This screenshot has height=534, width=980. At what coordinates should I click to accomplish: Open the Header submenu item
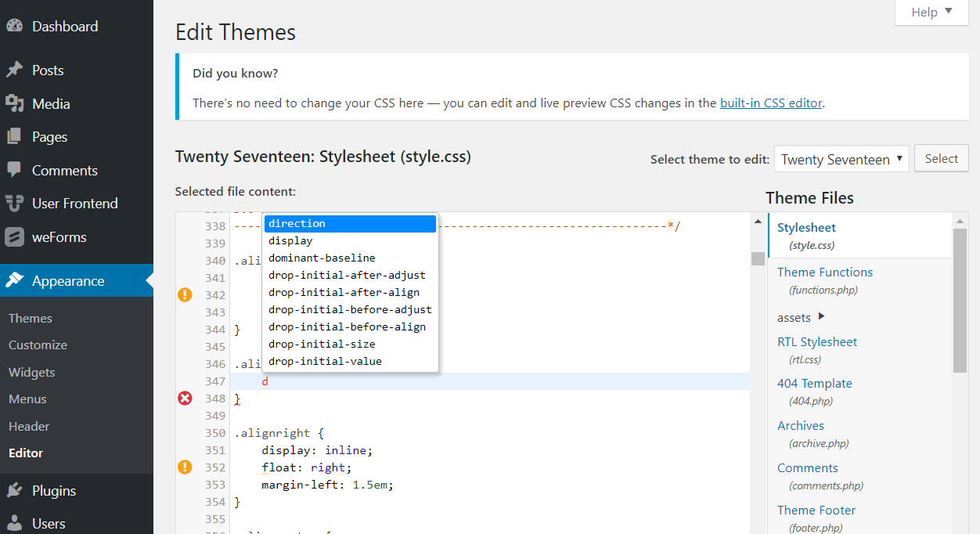pos(29,426)
